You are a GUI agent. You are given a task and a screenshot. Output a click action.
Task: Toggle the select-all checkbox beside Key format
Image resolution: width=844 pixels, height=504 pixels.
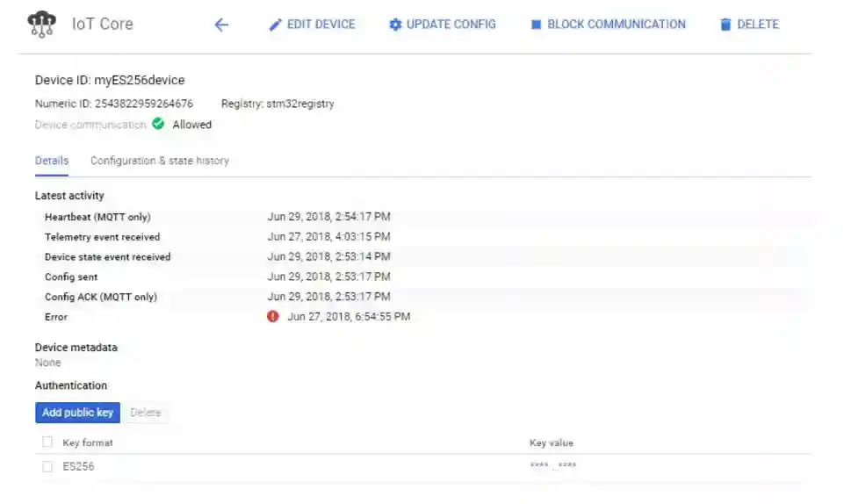tap(47, 443)
